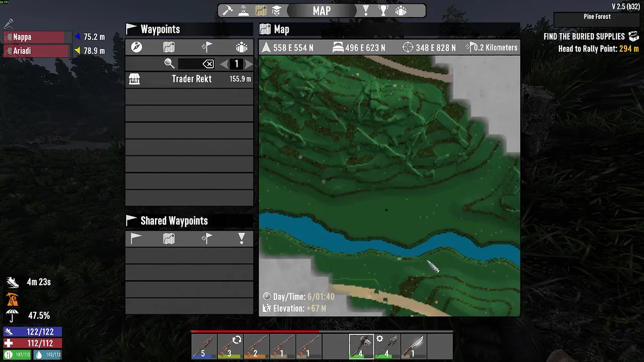
Task: Click the FIND THE BURIED SUPPLIES quest tracker
Action: tap(584, 37)
